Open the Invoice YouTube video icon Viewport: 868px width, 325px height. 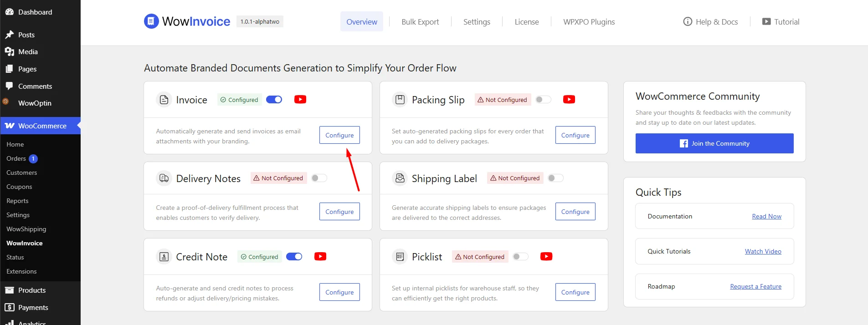[x=300, y=99]
